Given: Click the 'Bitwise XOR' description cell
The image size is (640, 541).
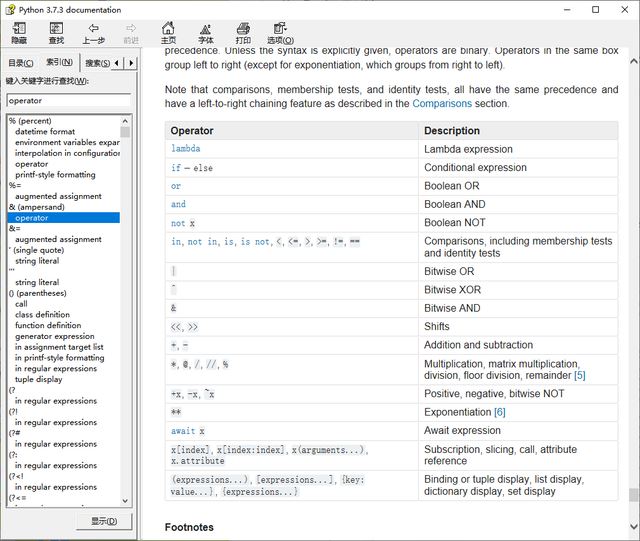Looking at the screenshot, I should [518, 290].
